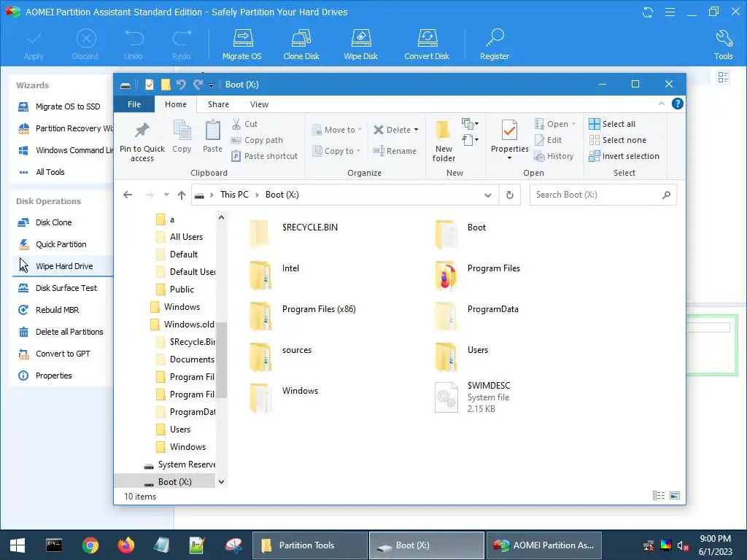Switch to the Home ribbon tab

click(x=176, y=104)
